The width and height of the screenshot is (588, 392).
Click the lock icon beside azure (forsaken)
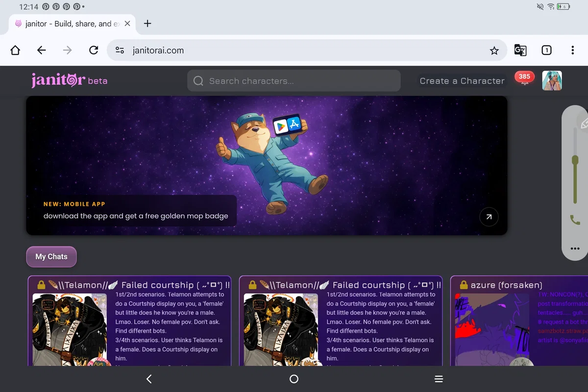click(x=464, y=285)
